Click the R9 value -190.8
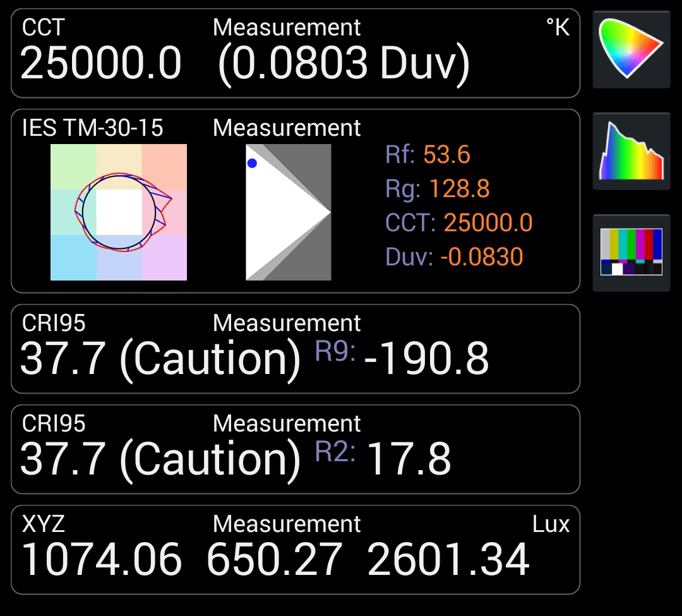This screenshot has width=682, height=616. 426,359
